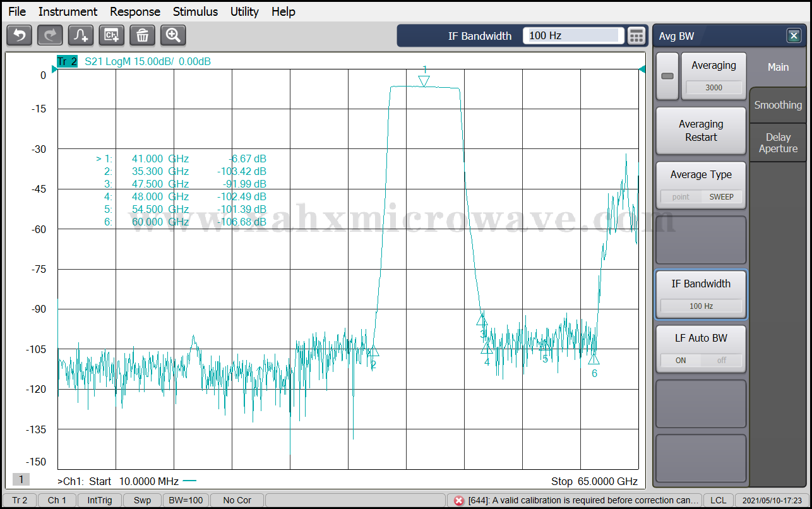Image resolution: width=812 pixels, height=509 pixels.
Task: Select the Tr 2 trace label
Action: (67, 61)
